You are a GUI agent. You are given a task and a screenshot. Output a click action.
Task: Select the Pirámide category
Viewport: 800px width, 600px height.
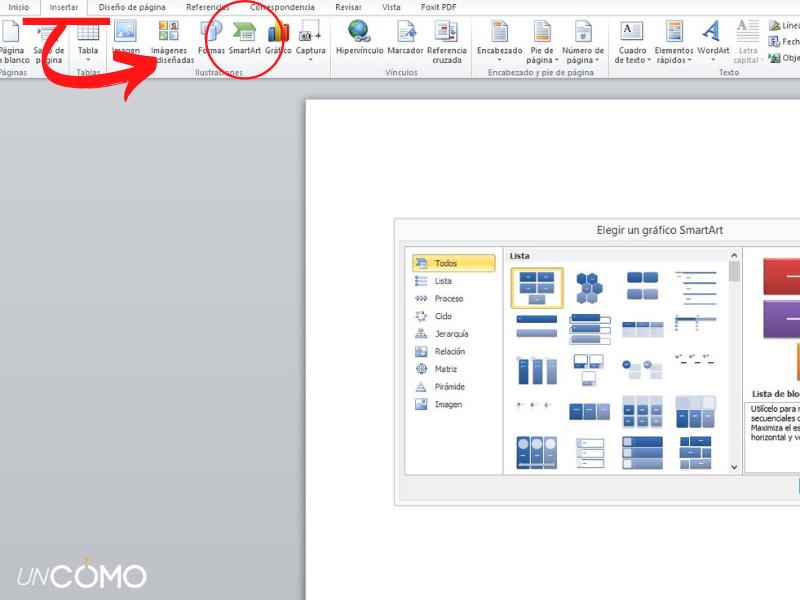(449, 387)
